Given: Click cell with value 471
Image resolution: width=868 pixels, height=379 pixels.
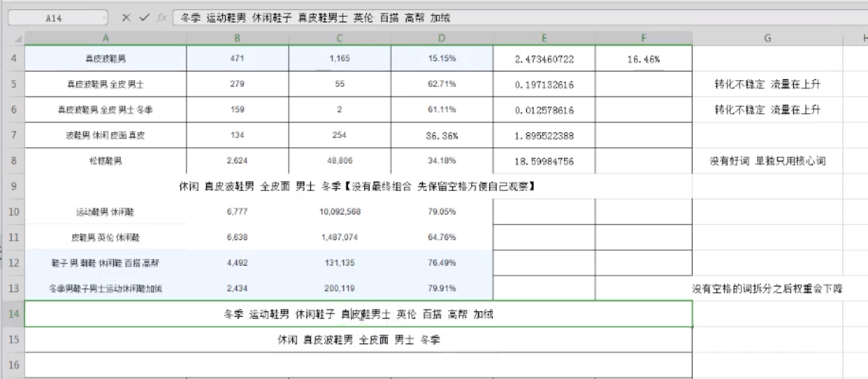Looking at the screenshot, I should pos(237,57).
